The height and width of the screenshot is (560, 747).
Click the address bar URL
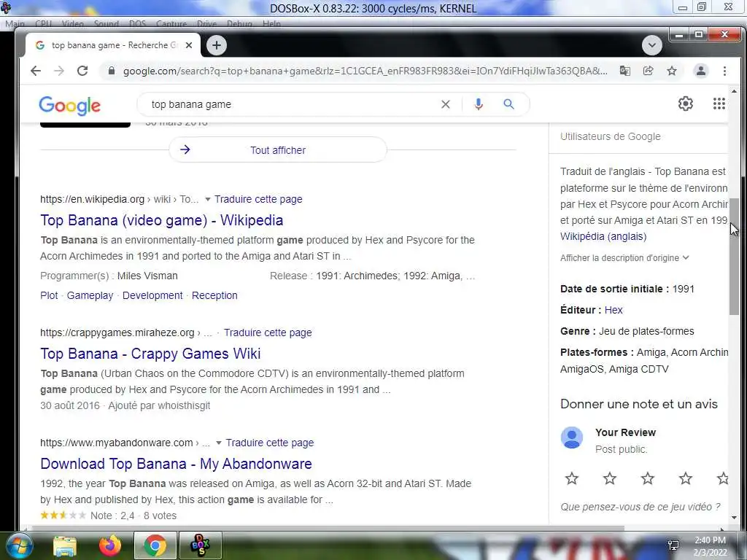click(365, 71)
